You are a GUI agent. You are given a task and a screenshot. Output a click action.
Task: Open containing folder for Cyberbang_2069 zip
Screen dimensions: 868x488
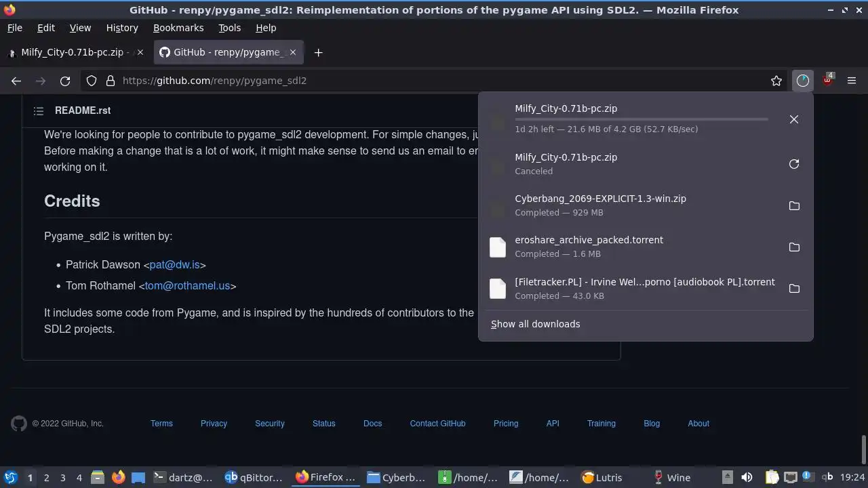[794, 205]
